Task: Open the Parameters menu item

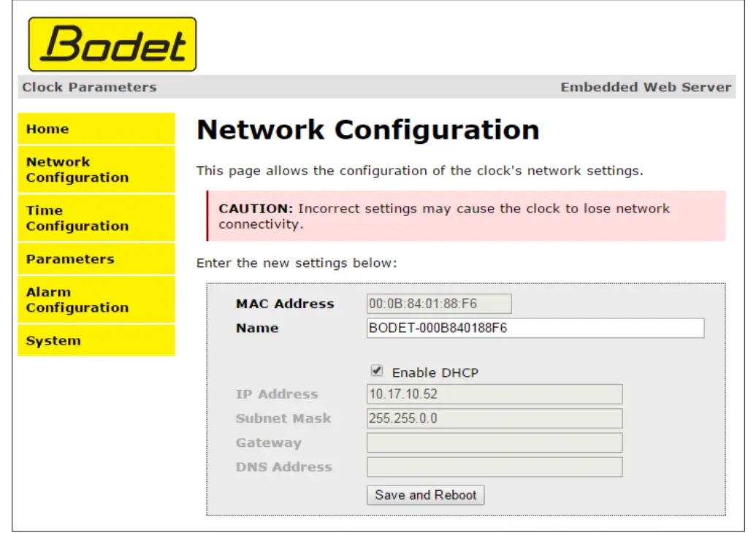Action: (x=96, y=259)
